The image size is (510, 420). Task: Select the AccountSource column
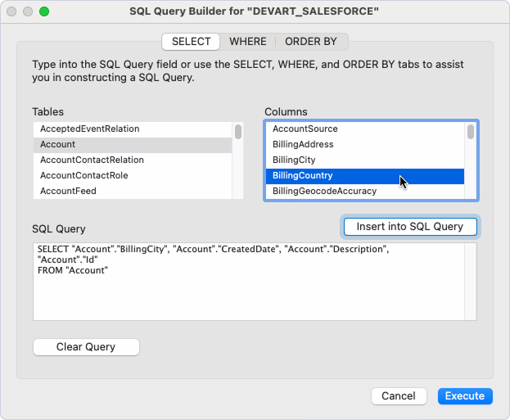pos(365,129)
